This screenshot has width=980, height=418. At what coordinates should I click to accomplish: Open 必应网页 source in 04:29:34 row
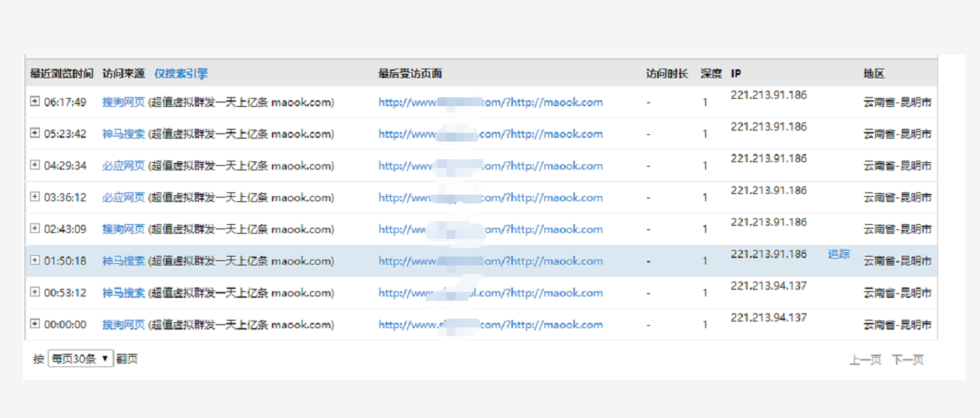(123, 166)
